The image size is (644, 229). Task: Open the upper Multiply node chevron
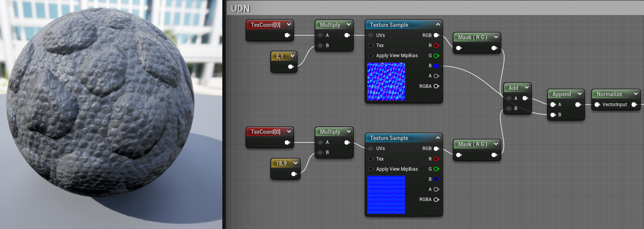tap(348, 24)
